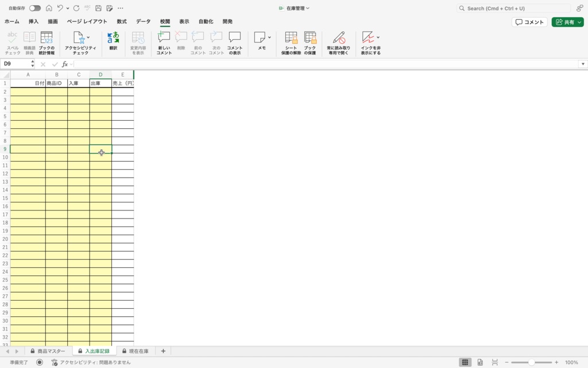Click the next sheet navigation arrow

pos(17,351)
